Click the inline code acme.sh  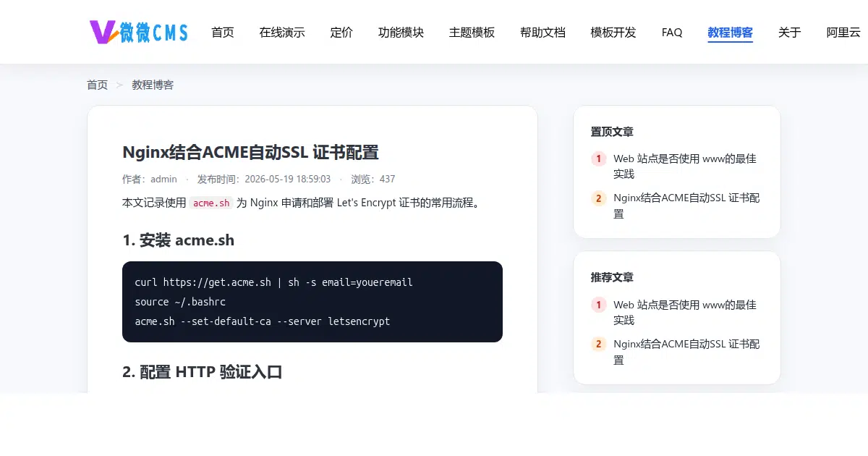coord(211,203)
